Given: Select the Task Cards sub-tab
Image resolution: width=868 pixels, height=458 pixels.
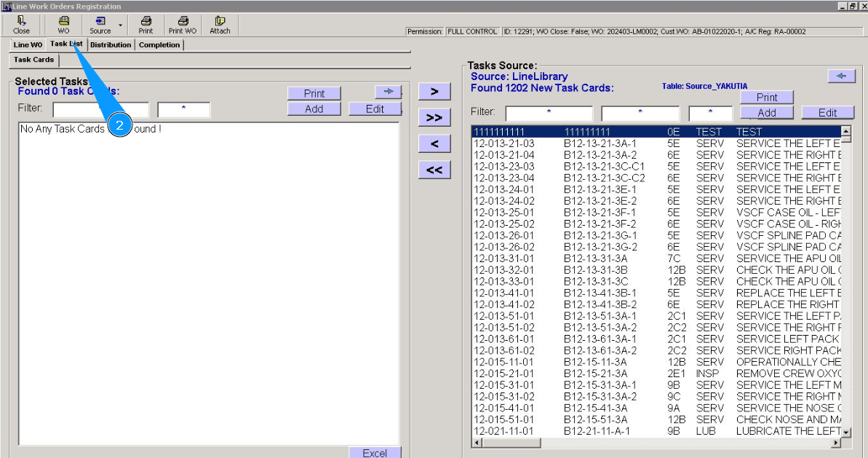Looking at the screenshot, I should [x=33, y=60].
